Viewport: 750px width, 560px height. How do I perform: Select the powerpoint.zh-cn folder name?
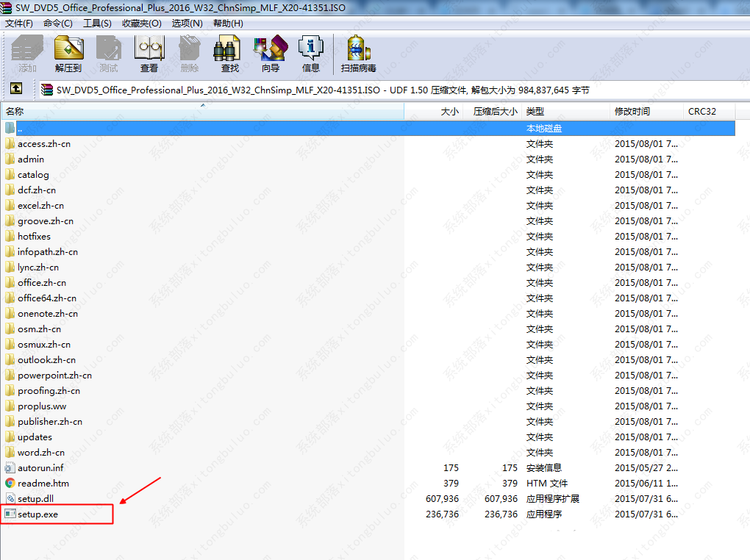click(x=55, y=376)
